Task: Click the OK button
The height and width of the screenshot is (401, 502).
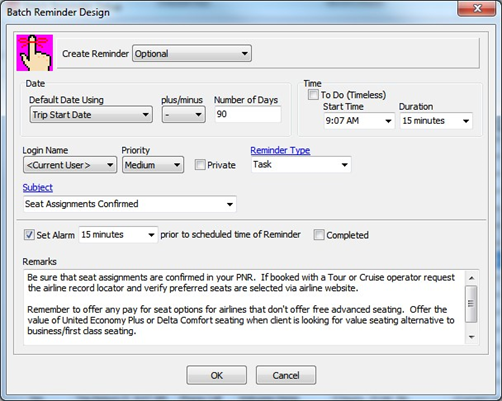Action: (x=217, y=375)
